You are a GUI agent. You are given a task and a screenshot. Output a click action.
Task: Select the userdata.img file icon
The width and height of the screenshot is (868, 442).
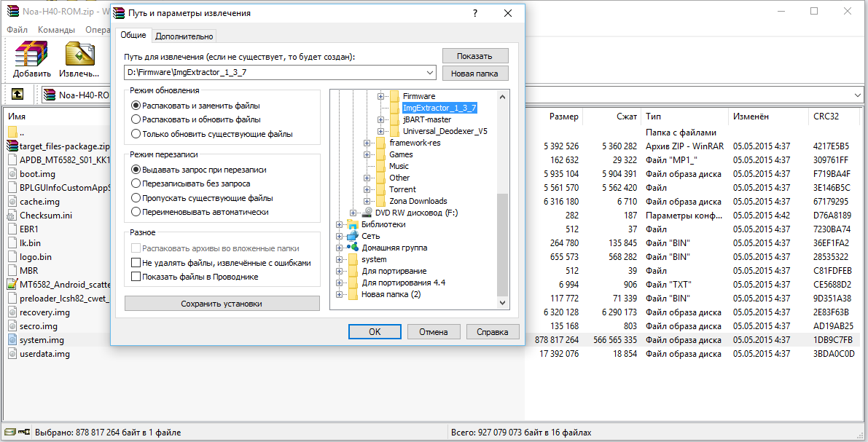[12, 353]
